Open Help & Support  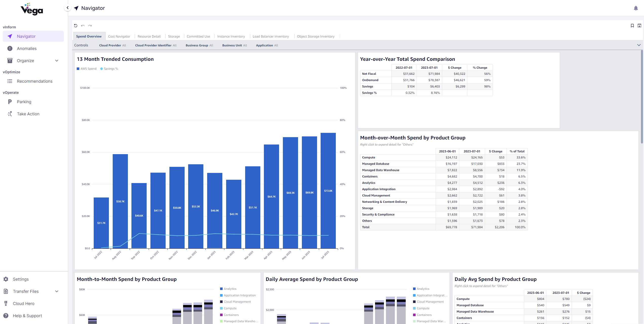pos(27,316)
